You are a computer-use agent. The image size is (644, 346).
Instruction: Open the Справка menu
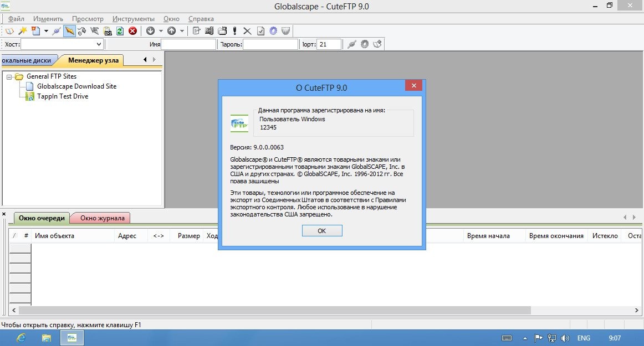201,18
